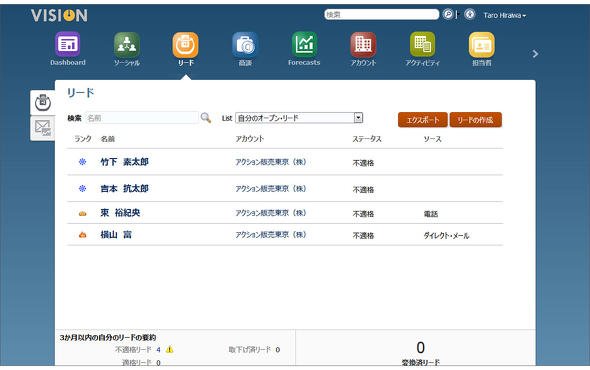Click the round icon left of the user name
This screenshot has height=370, width=590.
pos(469,14)
